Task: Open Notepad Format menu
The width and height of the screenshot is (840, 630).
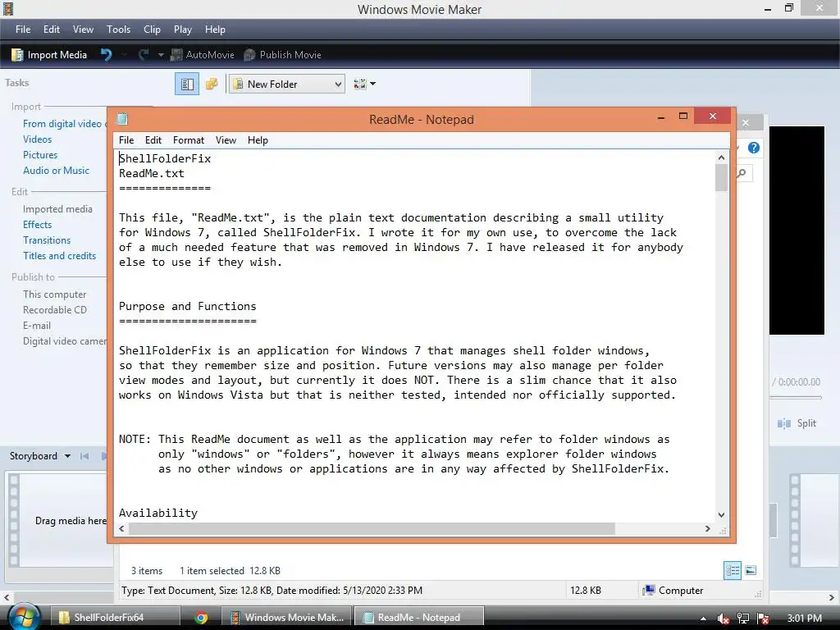Action: pos(189,140)
